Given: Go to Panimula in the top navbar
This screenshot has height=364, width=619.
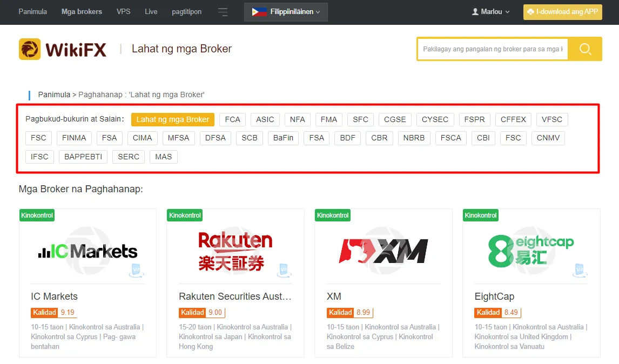Looking at the screenshot, I should [x=33, y=11].
